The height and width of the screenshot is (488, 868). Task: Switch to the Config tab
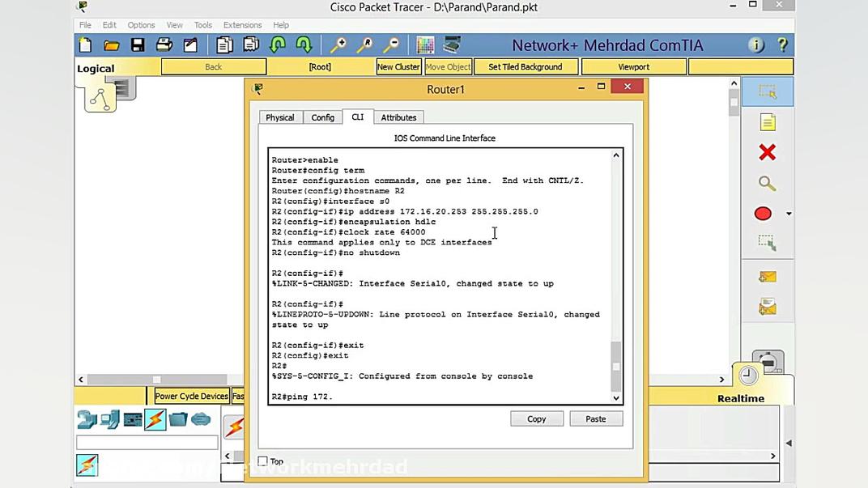point(323,117)
